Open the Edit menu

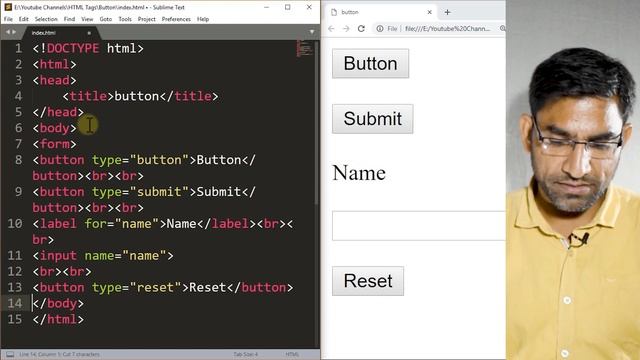click(x=24, y=19)
